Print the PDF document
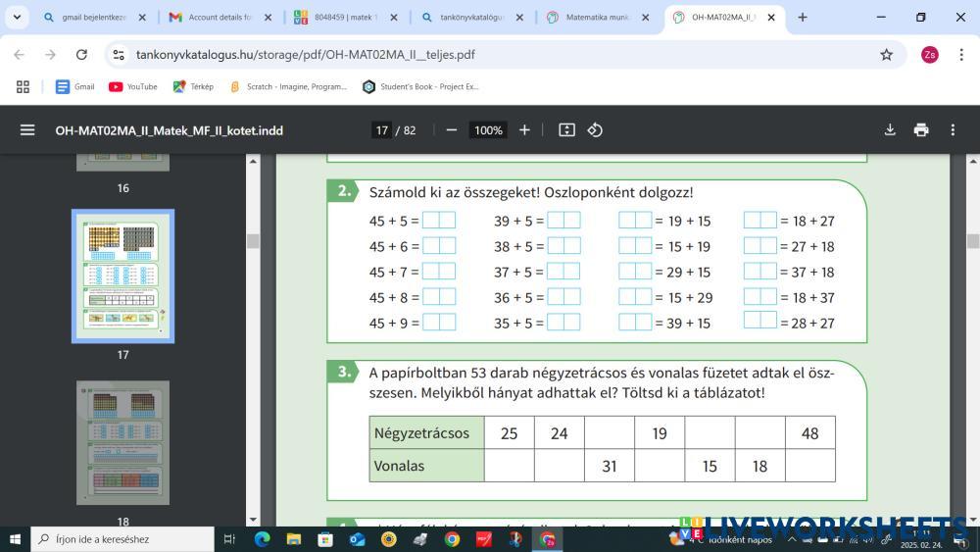Viewport: 980px width, 552px height. pyautogui.click(x=921, y=130)
